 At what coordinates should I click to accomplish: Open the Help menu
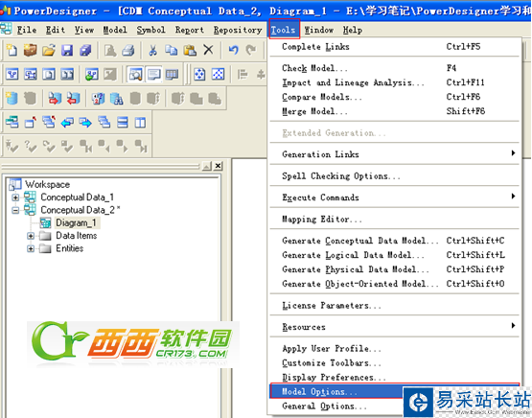pyautogui.click(x=353, y=30)
